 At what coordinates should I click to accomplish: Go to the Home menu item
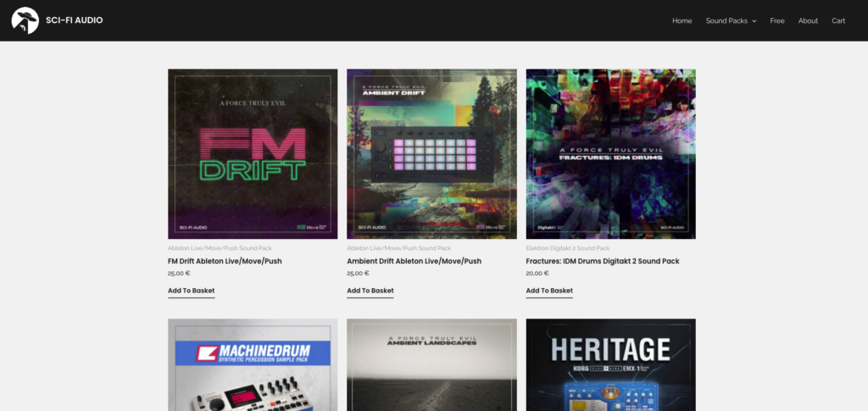[x=682, y=20]
